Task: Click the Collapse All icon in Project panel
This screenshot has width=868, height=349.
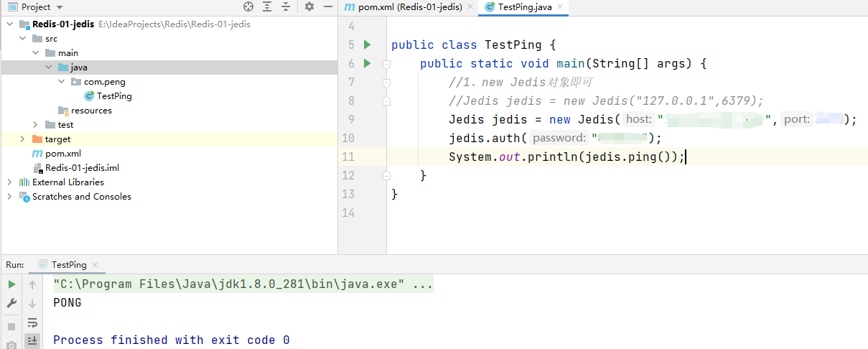Action: [x=286, y=6]
